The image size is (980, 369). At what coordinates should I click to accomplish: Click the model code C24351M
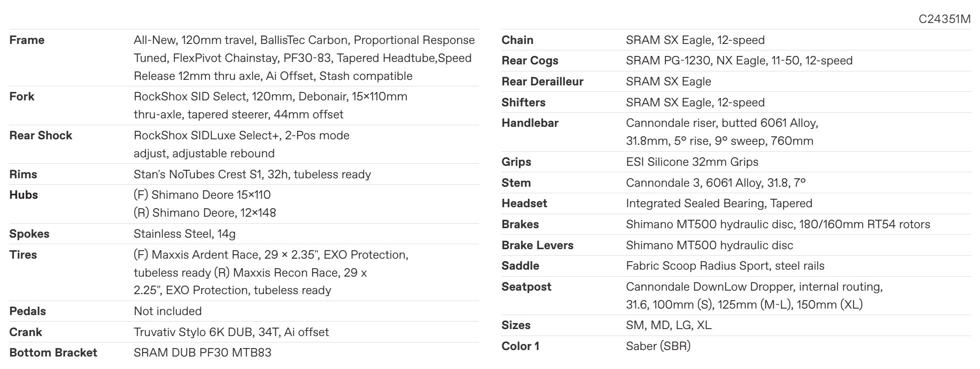(945, 19)
